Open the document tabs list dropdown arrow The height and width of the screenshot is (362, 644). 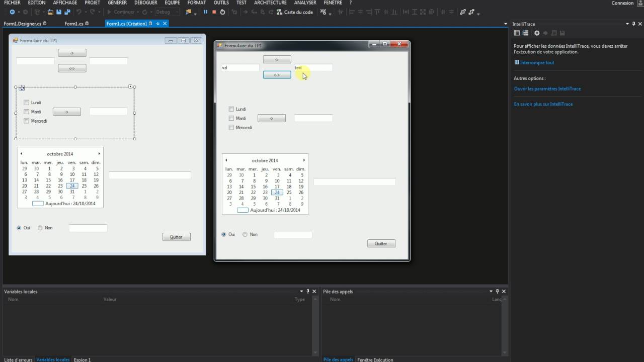(506, 24)
